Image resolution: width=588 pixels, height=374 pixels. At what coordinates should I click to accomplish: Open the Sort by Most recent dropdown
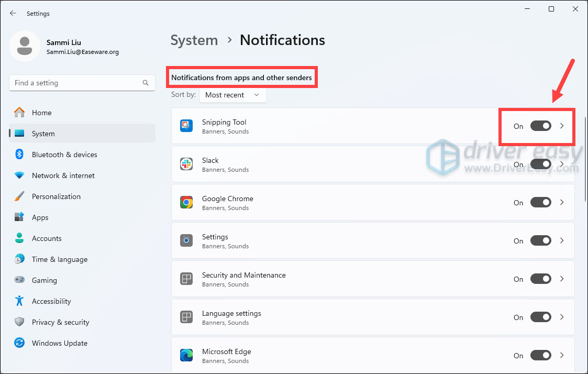pyautogui.click(x=232, y=95)
